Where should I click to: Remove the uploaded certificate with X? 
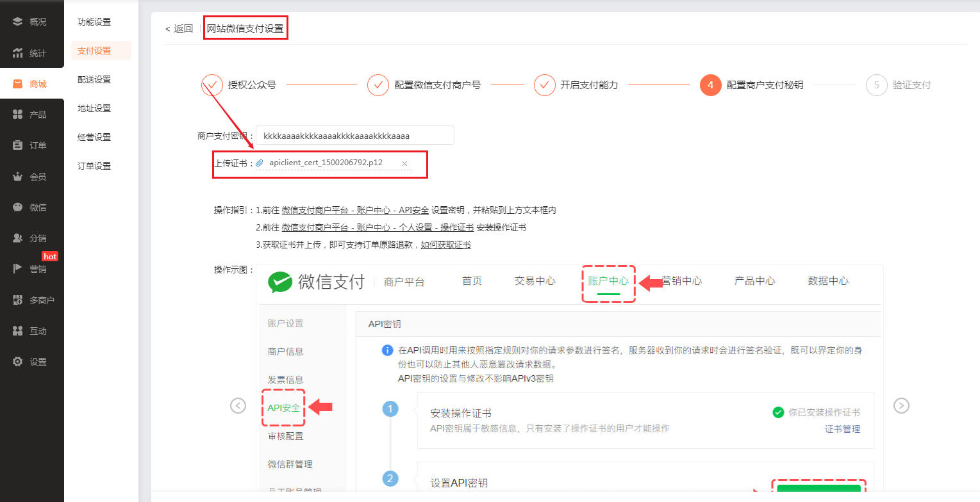pyautogui.click(x=404, y=163)
